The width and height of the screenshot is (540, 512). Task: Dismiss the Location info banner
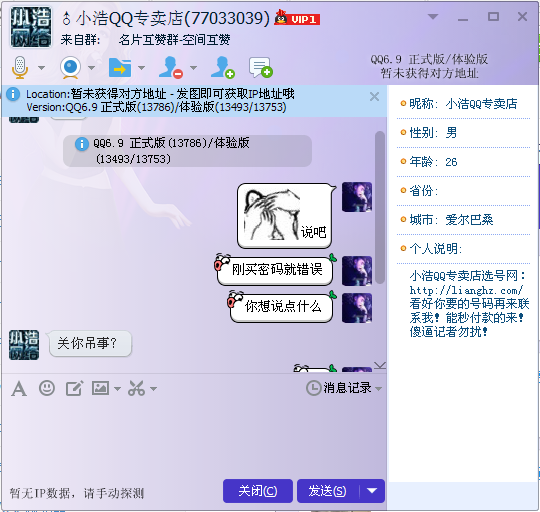(x=374, y=97)
